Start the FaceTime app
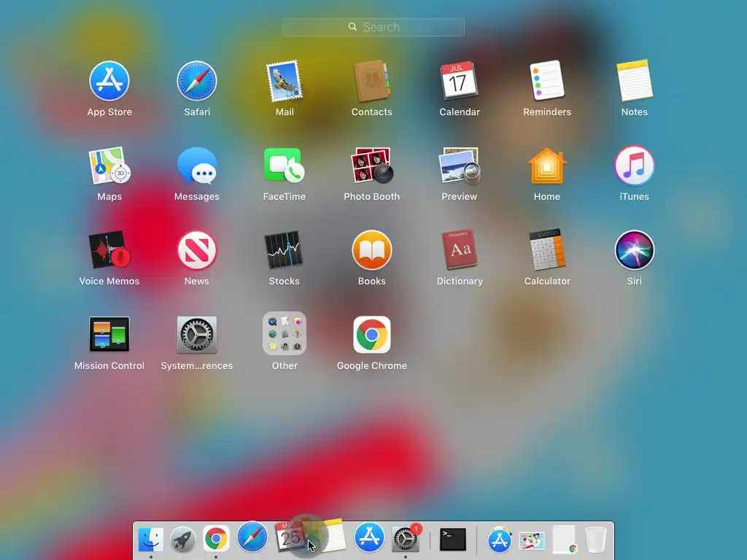 pos(285,166)
